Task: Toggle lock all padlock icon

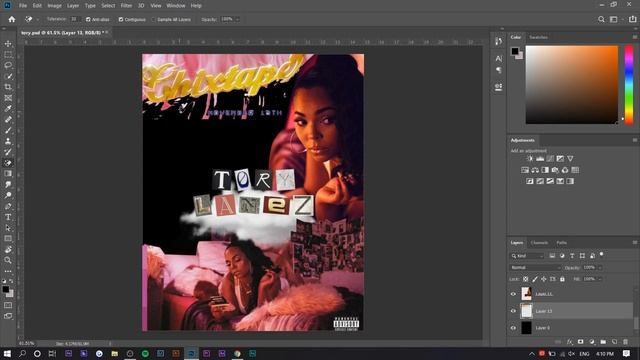Action: pyautogui.click(x=562, y=279)
